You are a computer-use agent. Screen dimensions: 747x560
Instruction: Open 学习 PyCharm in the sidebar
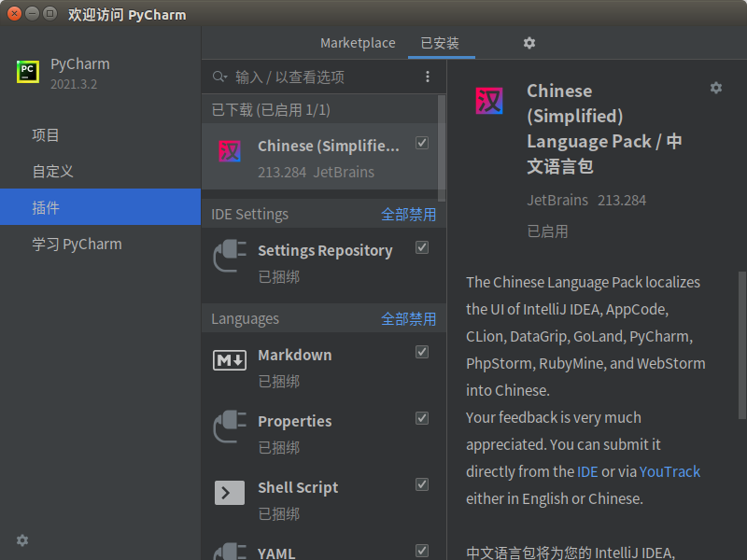click(x=100, y=244)
